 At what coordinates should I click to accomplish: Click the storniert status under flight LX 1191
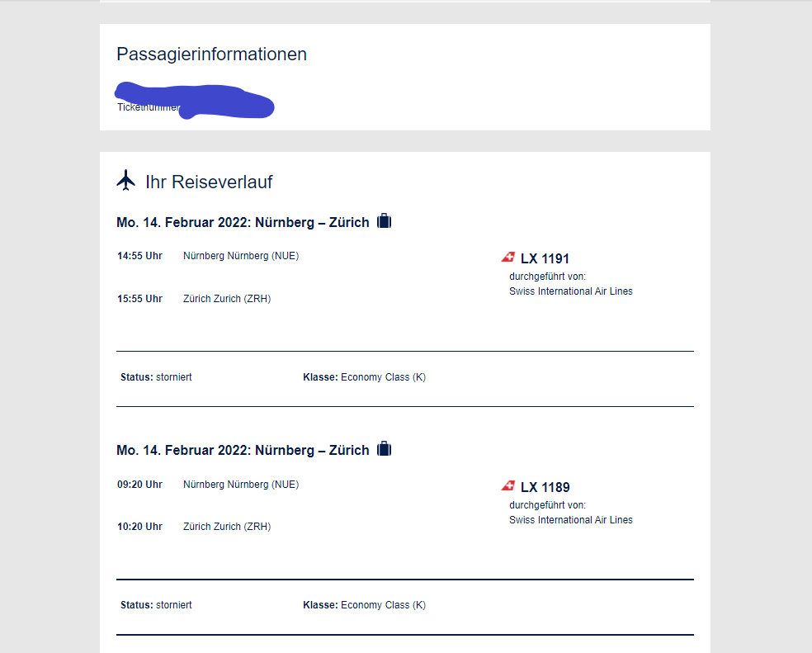(x=174, y=377)
